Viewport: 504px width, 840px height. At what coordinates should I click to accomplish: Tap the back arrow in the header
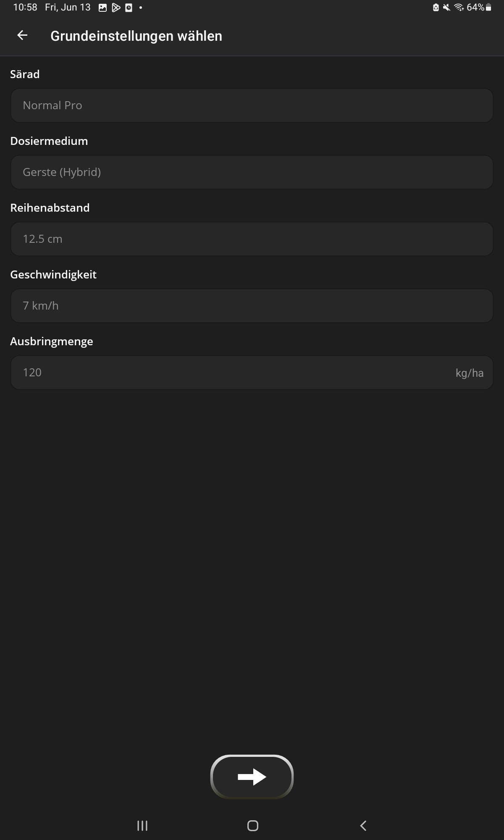pos(22,36)
